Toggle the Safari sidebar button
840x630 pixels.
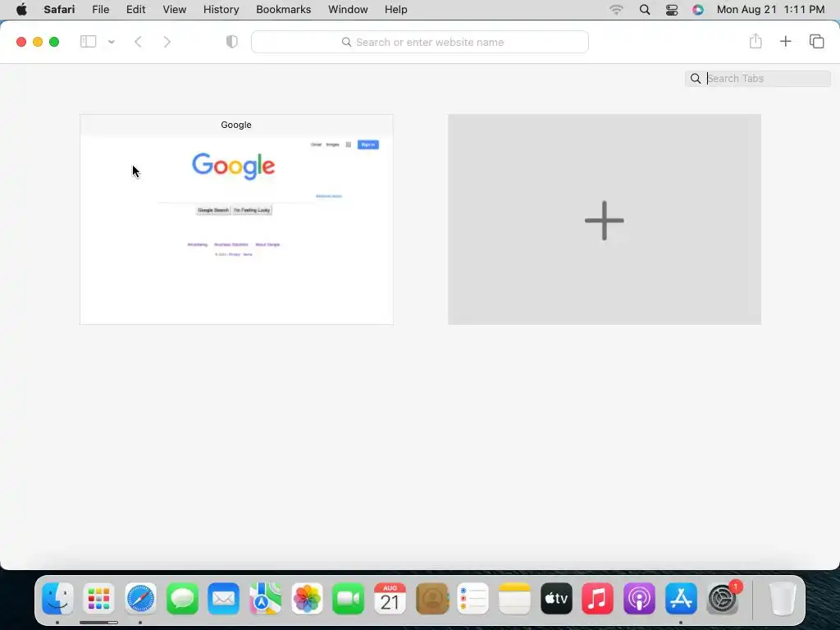(88, 41)
